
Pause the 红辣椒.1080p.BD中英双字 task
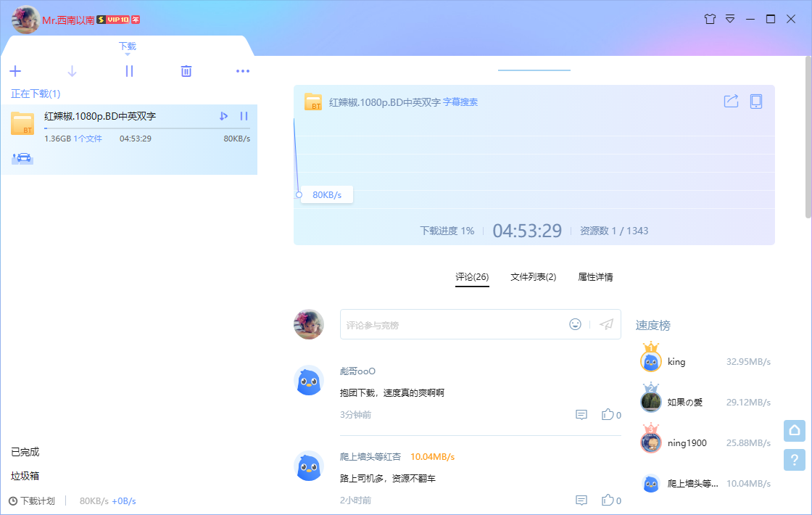(x=244, y=116)
